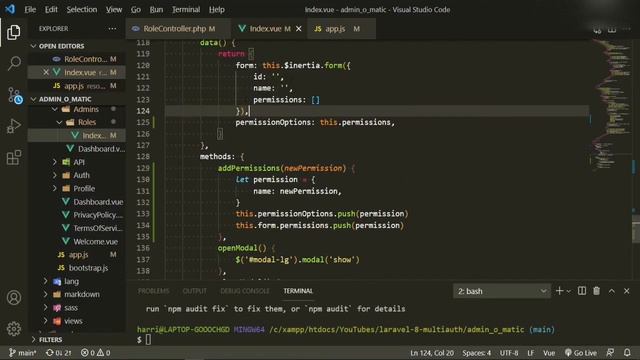Change Spaces: 4 indentation setting
Screen dimensions: 640x360
(476, 353)
